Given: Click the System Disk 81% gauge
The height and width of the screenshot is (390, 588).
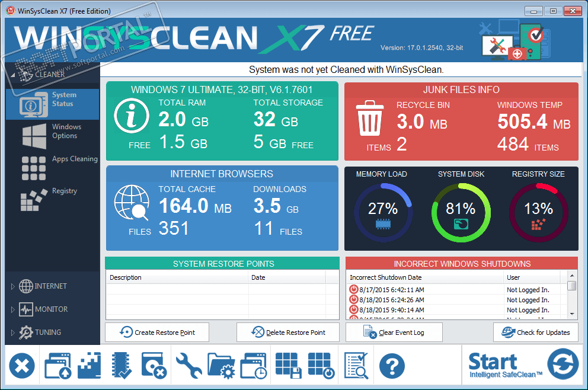Looking at the screenshot, I should 461,213.
